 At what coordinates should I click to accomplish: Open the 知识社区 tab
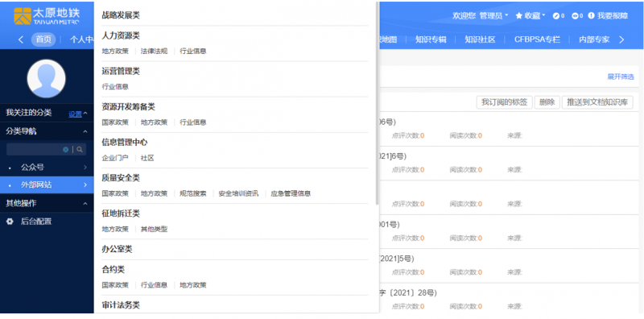click(x=480, y=40)
